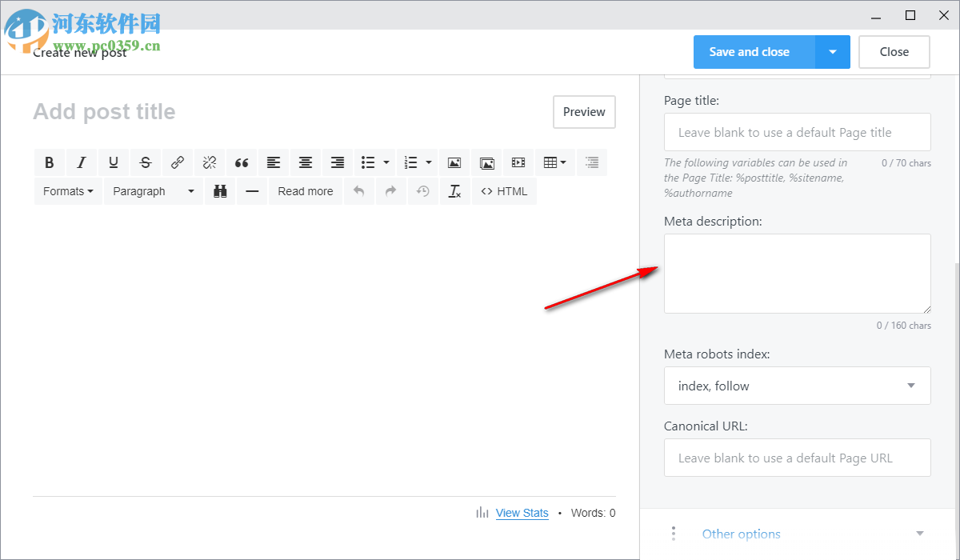Toggle italic formatting
The image size is (960, 560).
pos(82,162)
